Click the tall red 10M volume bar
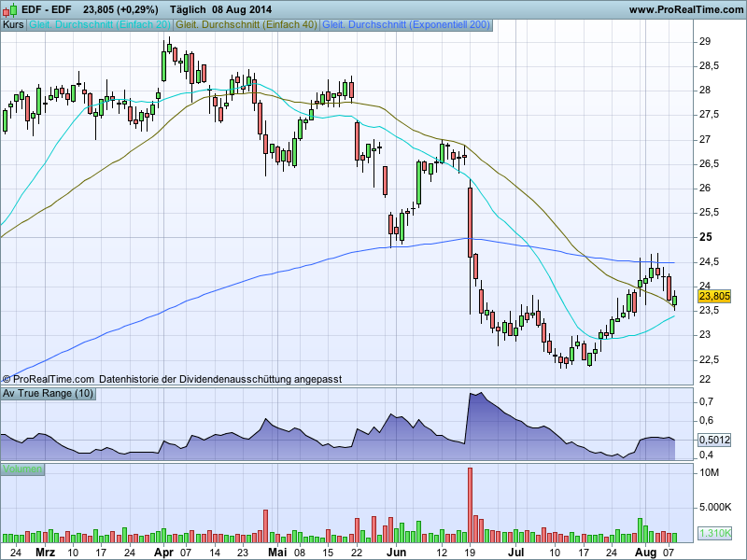 coord(471,505)
